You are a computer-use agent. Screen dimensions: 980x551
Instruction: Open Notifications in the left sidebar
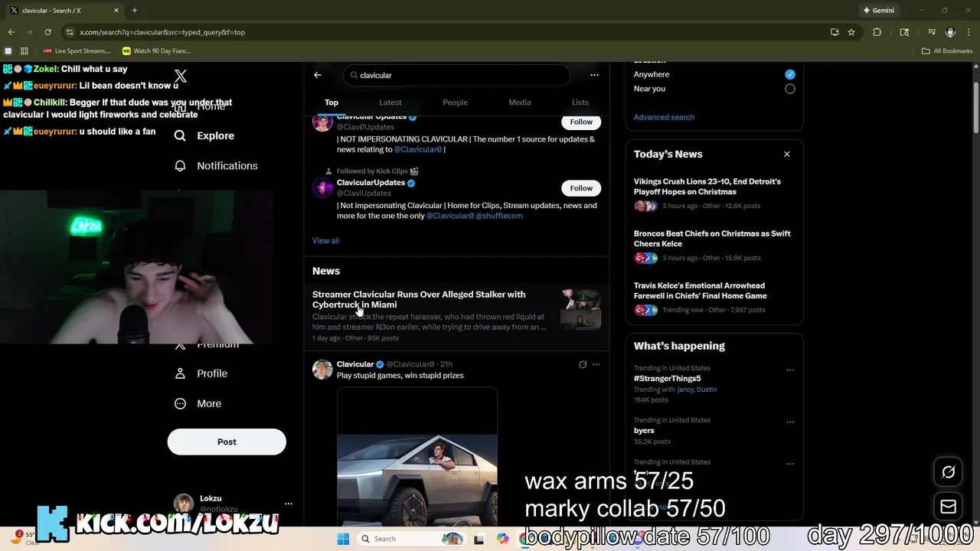215,165
